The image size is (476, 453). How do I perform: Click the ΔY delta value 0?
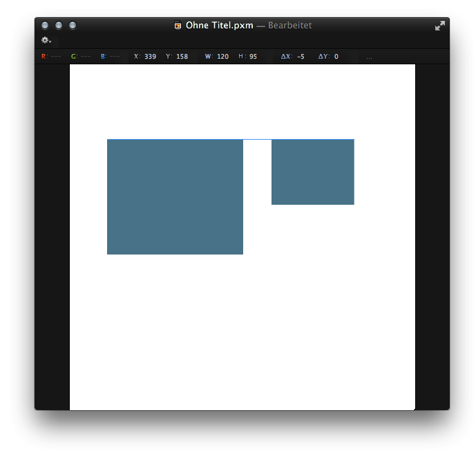tap(336, 57)
